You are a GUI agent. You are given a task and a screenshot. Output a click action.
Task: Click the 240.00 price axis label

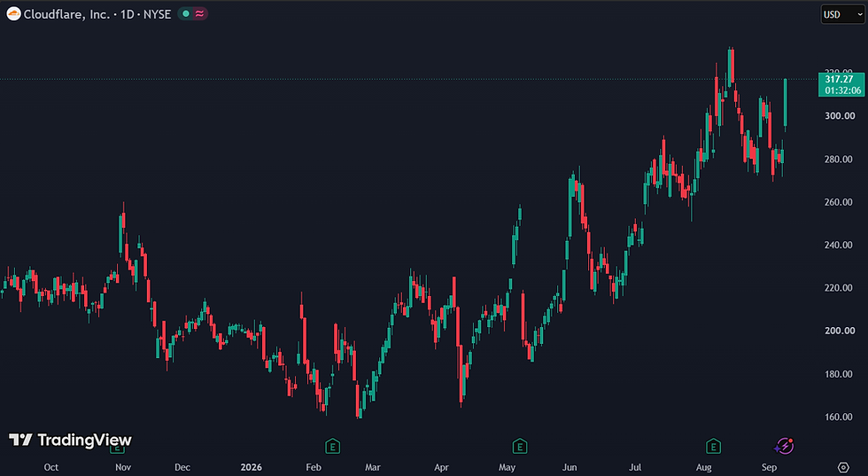tap(839, 245)
